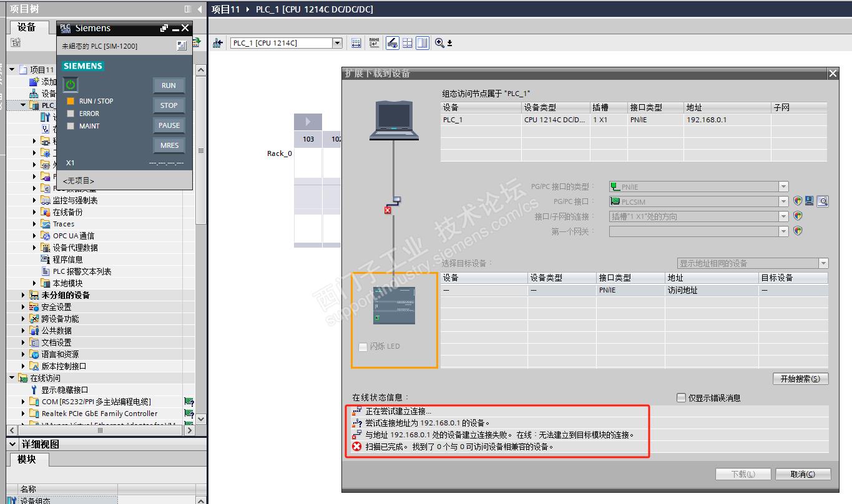Open the PG/PC interface PLCSIM dropdown
The height and width of the screenshot is (504, 852).
[x=783, y=201]
